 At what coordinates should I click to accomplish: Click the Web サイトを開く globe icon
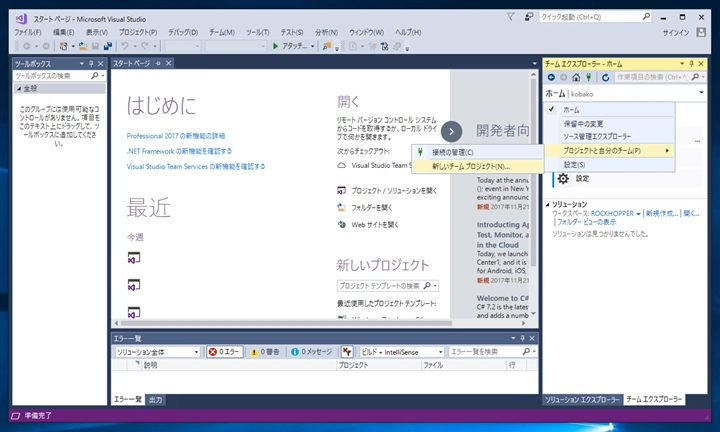[x=341, y=224]
